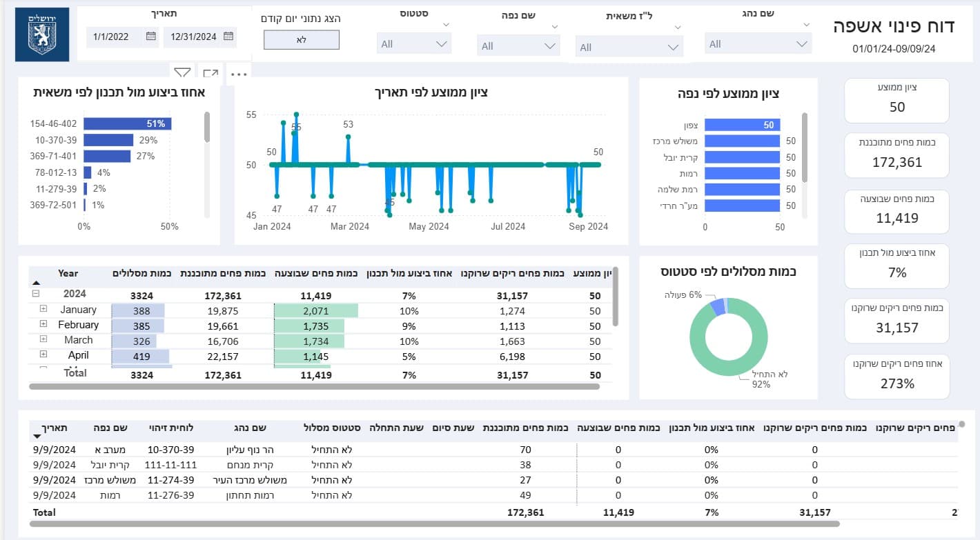Click the 385 cell in the February row
The width and height of the screenshot is (980, 540).
click(141, 326)
